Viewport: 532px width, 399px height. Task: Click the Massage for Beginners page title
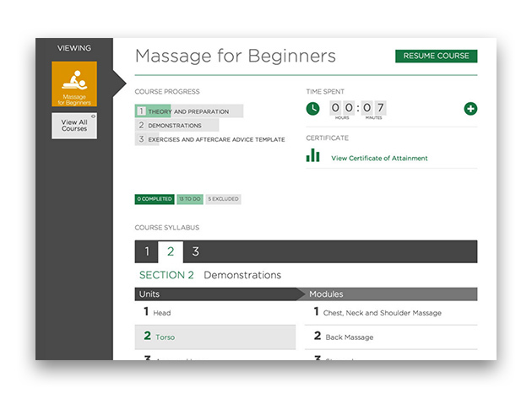click(236, 57)
